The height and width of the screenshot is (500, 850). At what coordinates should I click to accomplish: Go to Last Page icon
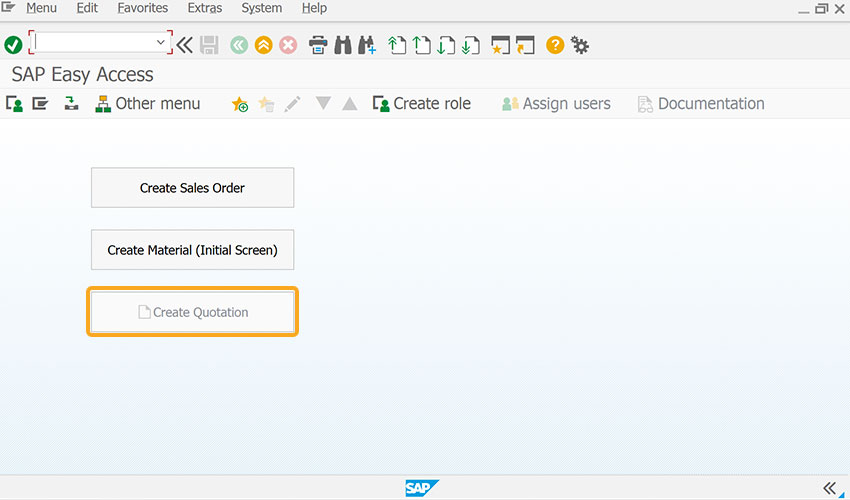coord(471,45)
